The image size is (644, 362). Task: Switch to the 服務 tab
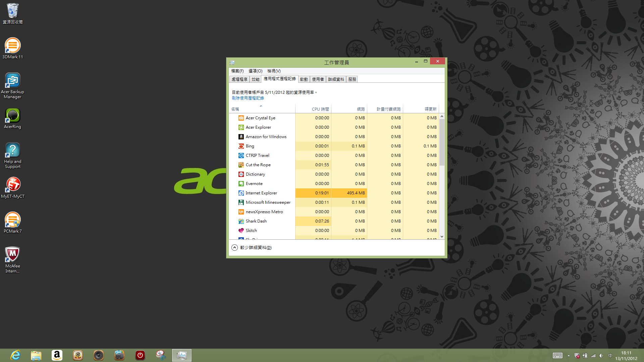(352, 79)
